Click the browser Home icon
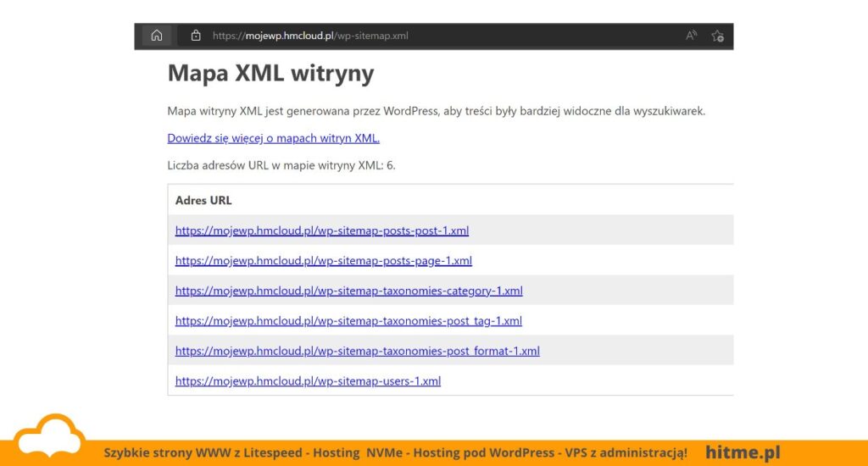The width and height of the screenshot is (868, 466). [157, 36]
